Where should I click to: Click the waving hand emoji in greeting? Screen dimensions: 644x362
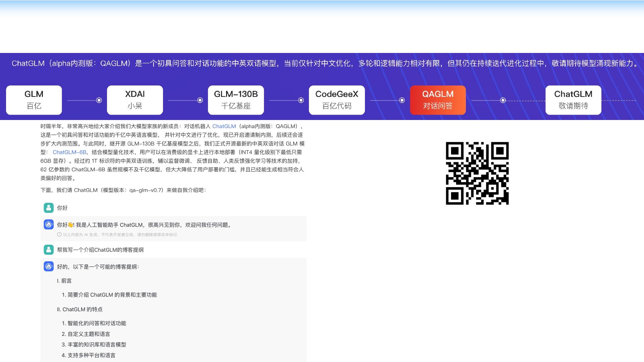coord(70,225)
